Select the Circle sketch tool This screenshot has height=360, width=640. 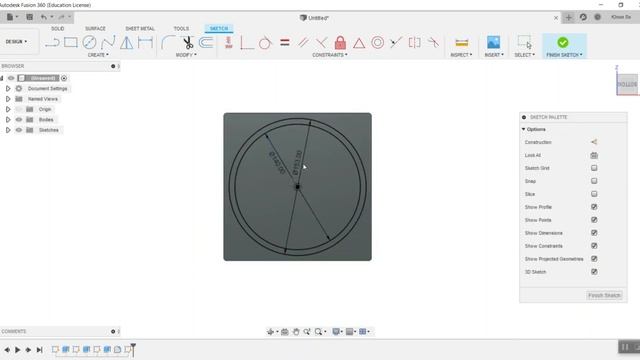[x=89, y=42]
